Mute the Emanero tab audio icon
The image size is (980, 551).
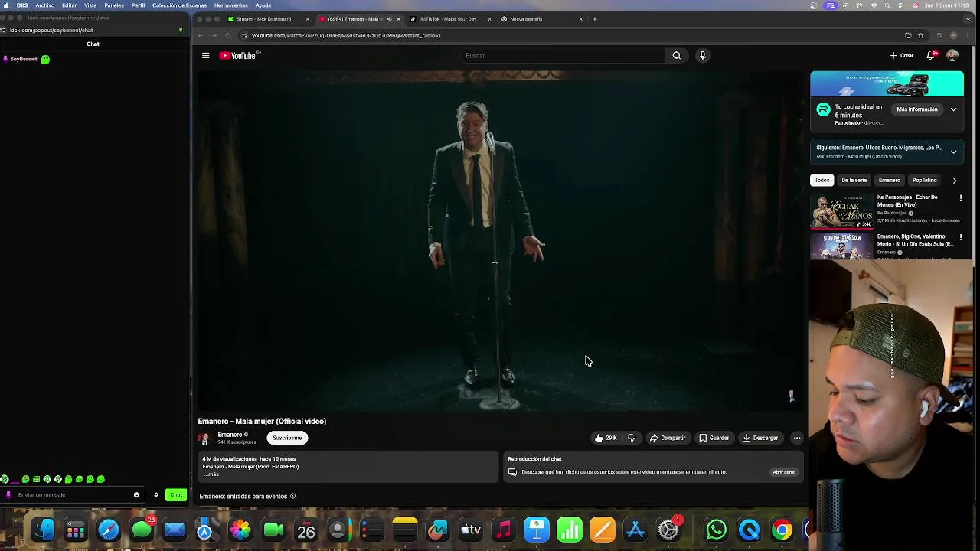(x=389, y=19)
